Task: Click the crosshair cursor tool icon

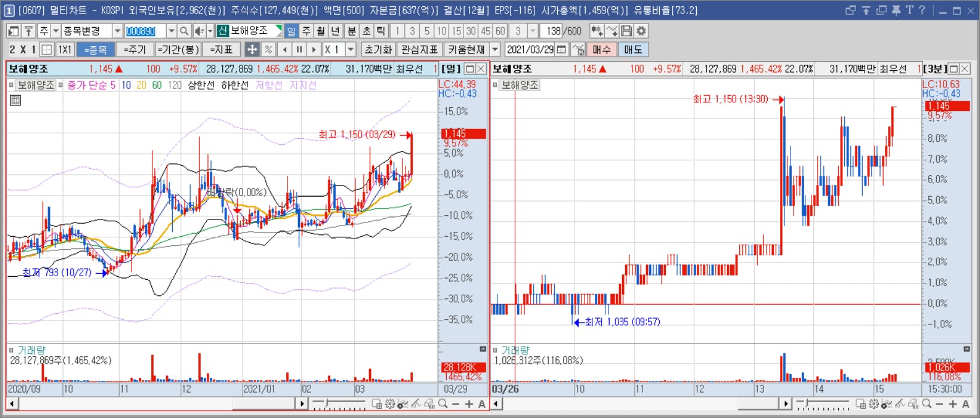Action: click(x=252, y=49)
